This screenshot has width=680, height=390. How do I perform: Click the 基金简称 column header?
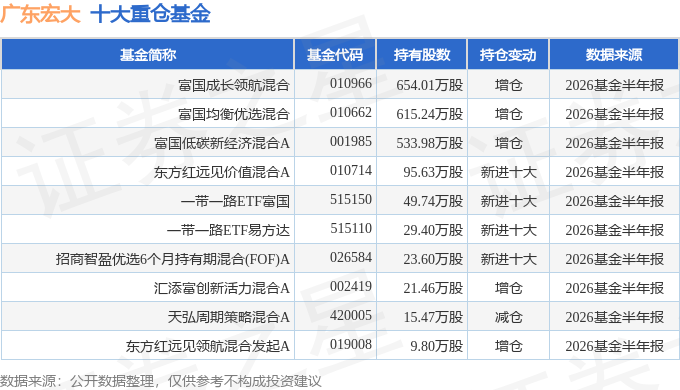148,55
